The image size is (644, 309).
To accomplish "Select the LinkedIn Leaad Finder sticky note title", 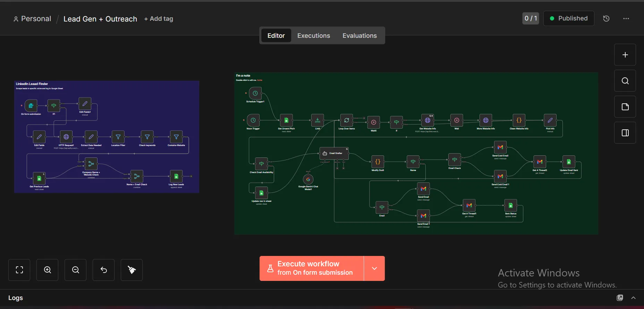I will pyautogui.click(x=32, y=84).
